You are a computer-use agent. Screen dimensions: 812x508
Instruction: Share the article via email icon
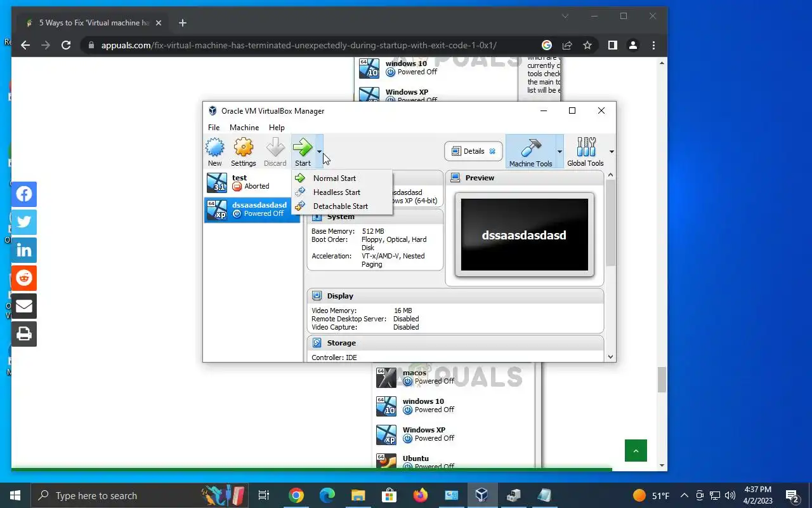(24, 306)
